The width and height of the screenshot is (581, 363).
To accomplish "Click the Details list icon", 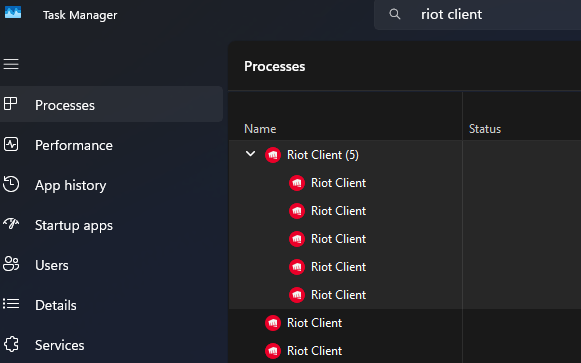I will click(x=11, y=304).
